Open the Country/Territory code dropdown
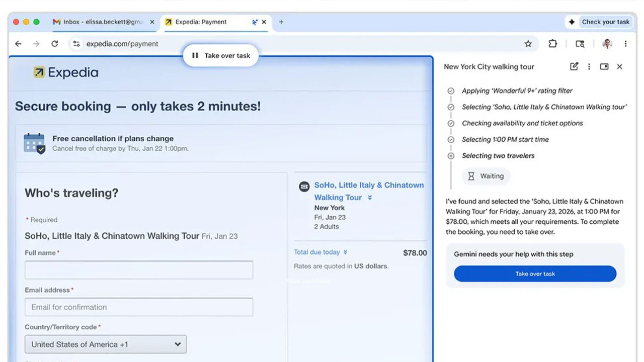The width and height of the screenshot is (644, 362). pyautogui.click(x=106, y=344)
